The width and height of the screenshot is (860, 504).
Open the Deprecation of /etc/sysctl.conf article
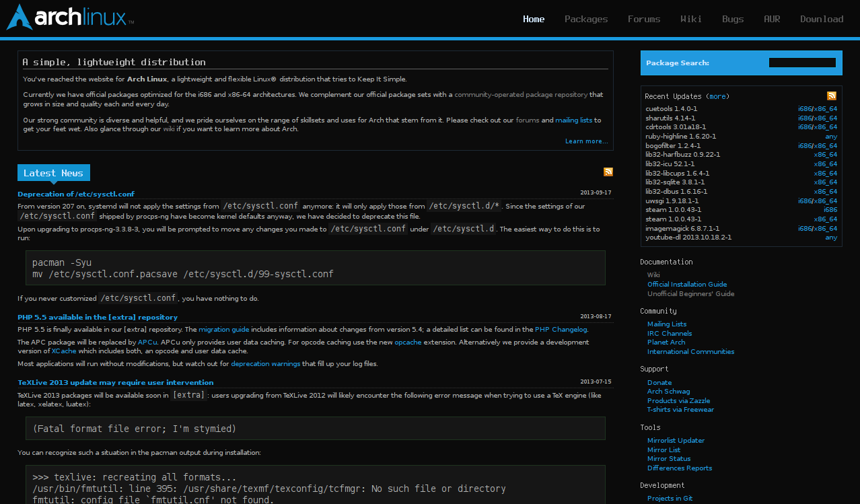75,194
